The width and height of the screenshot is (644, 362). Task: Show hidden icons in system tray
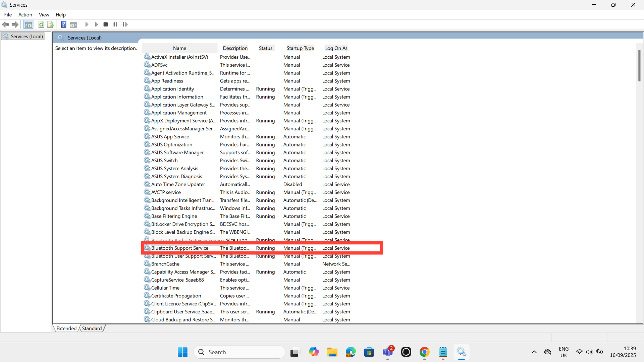point(534,352)
